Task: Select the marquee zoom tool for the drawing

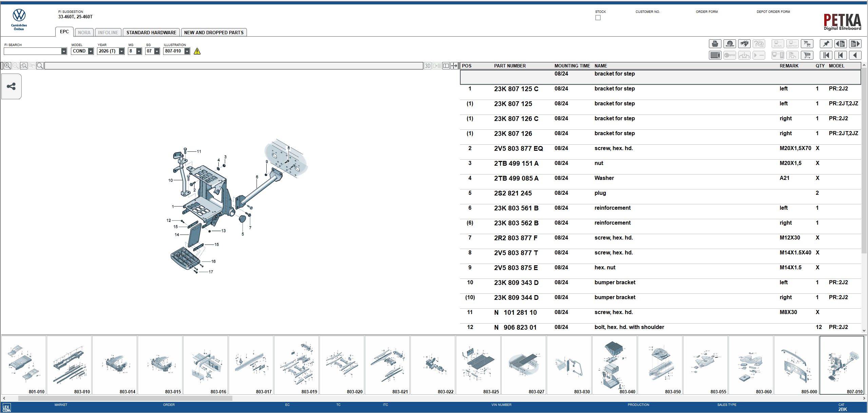Action: pyautogui.click(x=24, y=66)
